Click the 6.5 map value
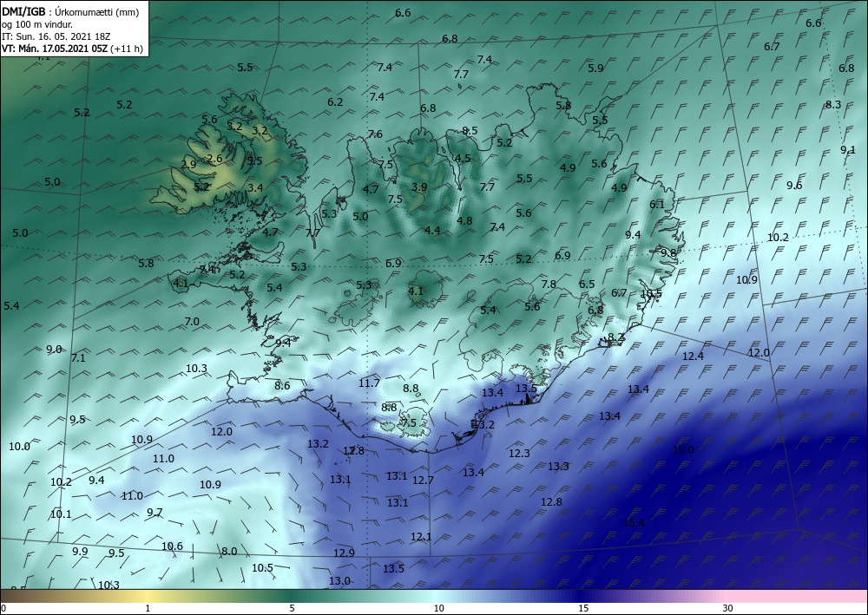Screen dimensions: 868x615 [587, 285]
